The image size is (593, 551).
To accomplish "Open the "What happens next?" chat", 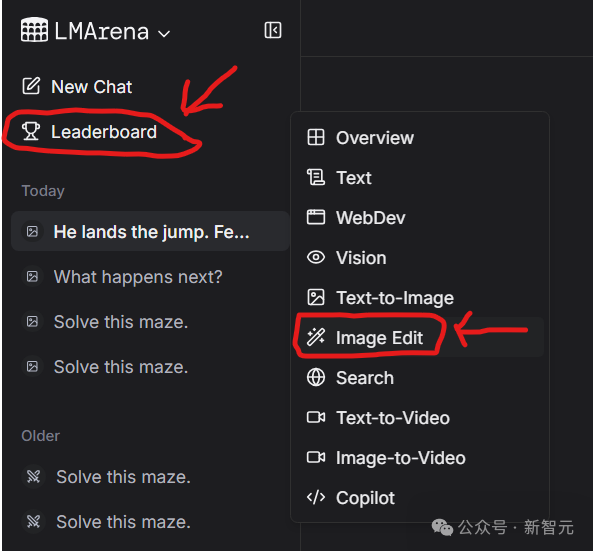I will (151, 276).
